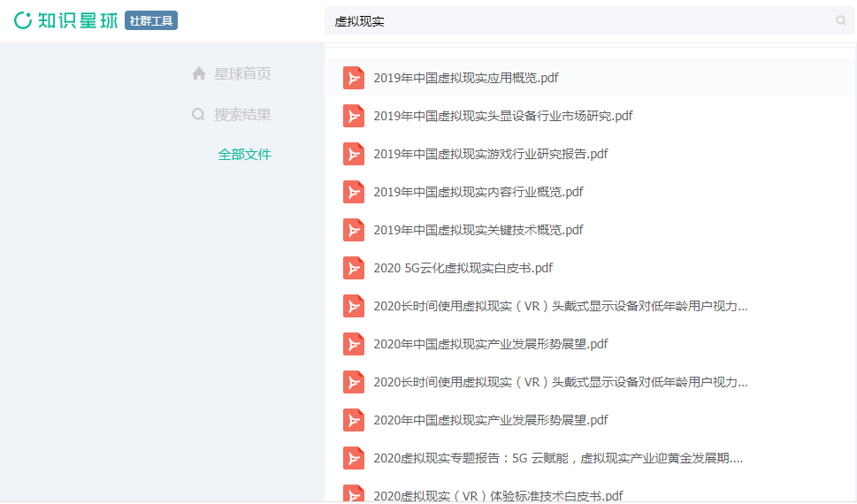Screen dimensions: 857x504
Task: Click PDF icon for 虚拟现实游戏行业研究报告
Action: click(x=354, y=154)
